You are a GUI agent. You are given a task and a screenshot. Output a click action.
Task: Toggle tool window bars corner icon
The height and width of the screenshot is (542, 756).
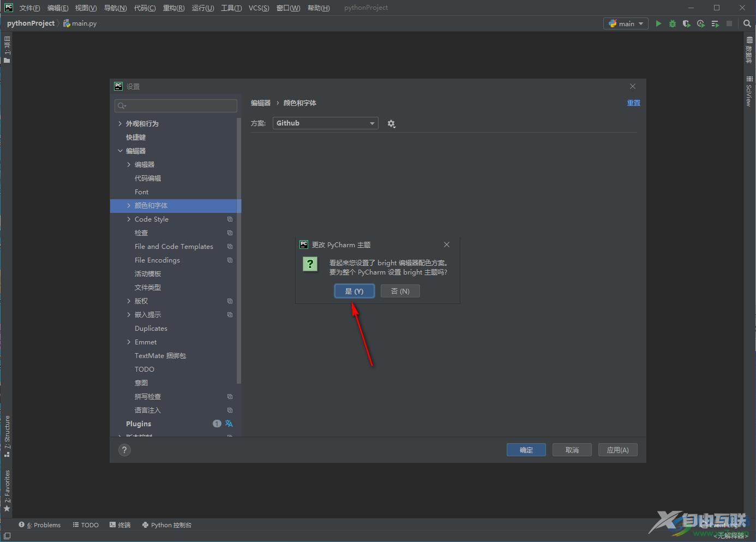(7, 536)
